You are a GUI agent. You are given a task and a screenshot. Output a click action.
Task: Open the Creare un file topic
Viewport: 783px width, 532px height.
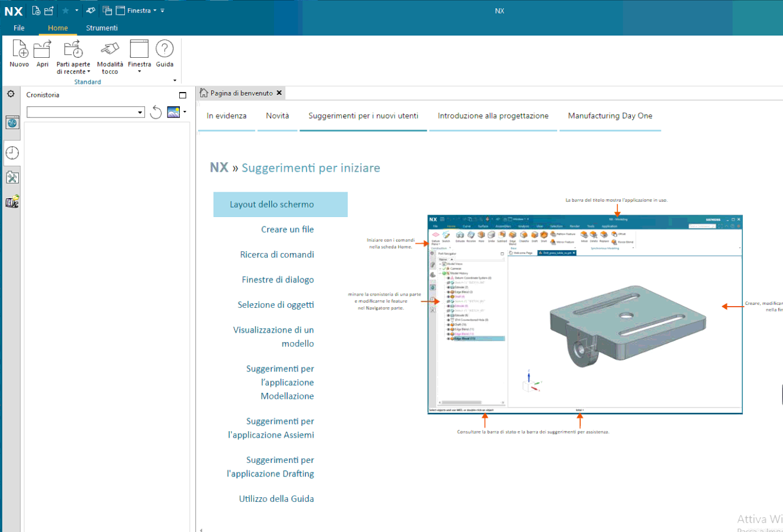[x=287, y=229]
